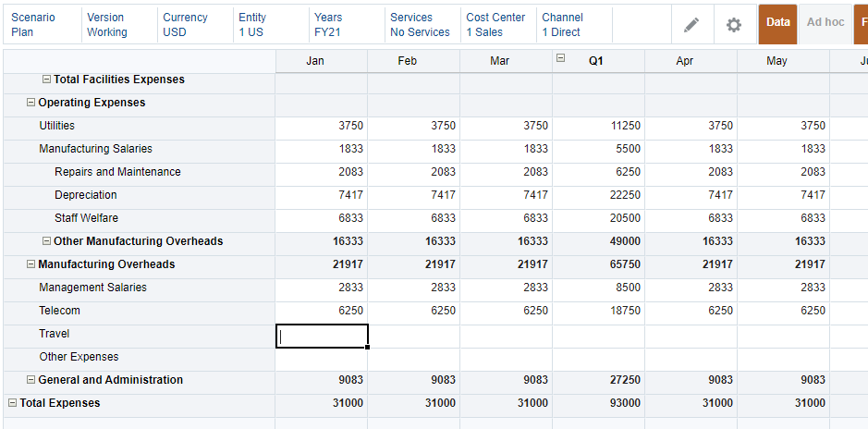Select Manufacturing Salaries Feb value 1833
The image size is (868, 429).
[413, 152]
